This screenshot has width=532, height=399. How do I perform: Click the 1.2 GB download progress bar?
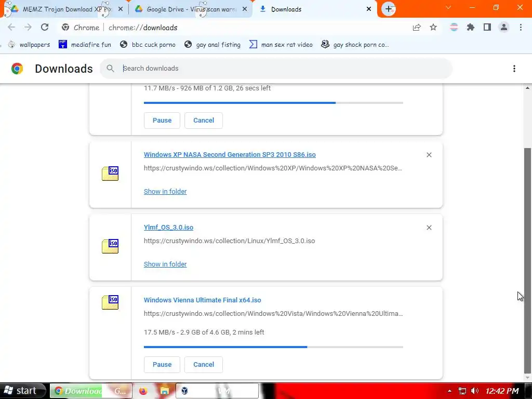tap(273, 103)
